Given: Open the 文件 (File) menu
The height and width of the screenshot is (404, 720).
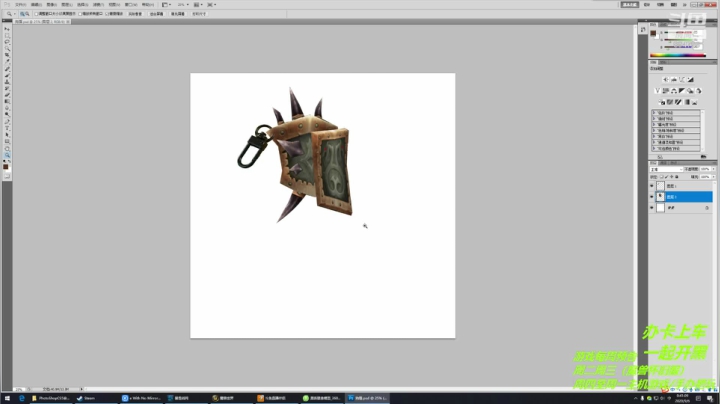Looking at the screenshot, I should [x=21, y=5].
